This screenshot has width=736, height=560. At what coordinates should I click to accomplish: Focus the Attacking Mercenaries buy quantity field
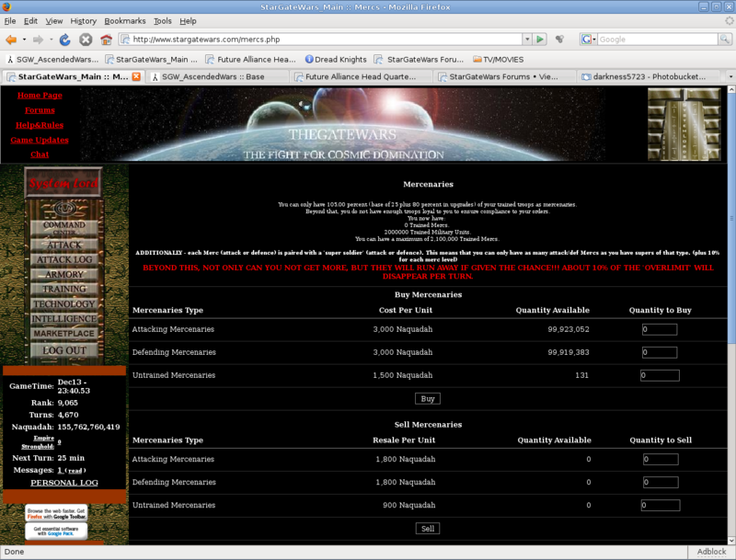click(x=659, y=329)
